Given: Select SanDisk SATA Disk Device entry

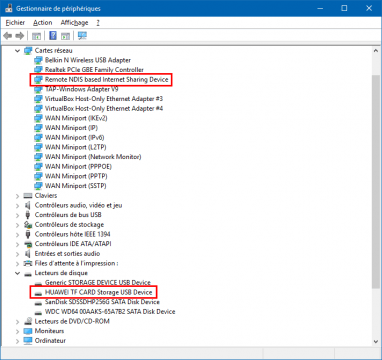Looking at the screenshot, I should pyautogui.click(x=102, y=302).
